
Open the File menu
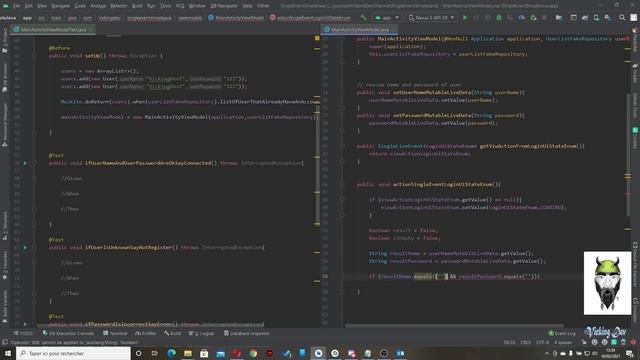16,6
